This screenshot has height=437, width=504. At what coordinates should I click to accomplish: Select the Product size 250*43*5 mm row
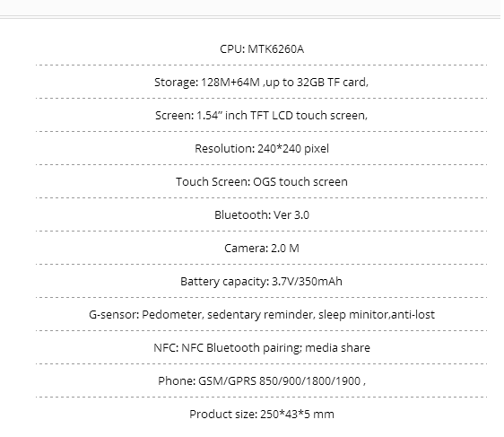(262, 415)
